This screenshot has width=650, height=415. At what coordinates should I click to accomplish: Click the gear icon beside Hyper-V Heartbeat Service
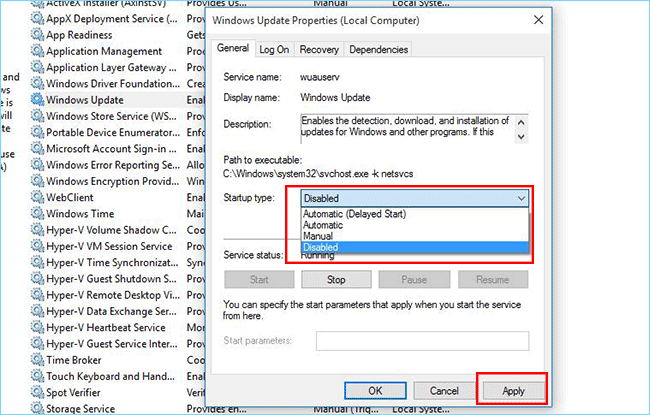click(37, 327)
